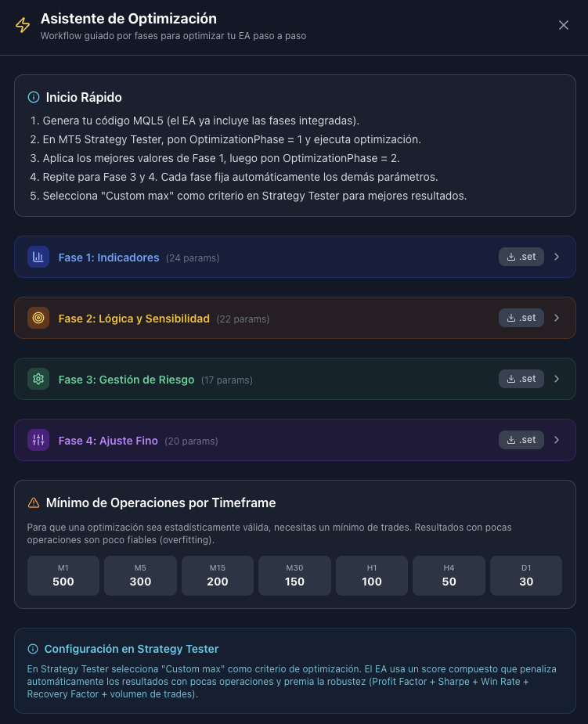The width and height of the screenshot is (588, 724).
Task: Select the D1 30 timeframe tile
Action: coord(526,575)
